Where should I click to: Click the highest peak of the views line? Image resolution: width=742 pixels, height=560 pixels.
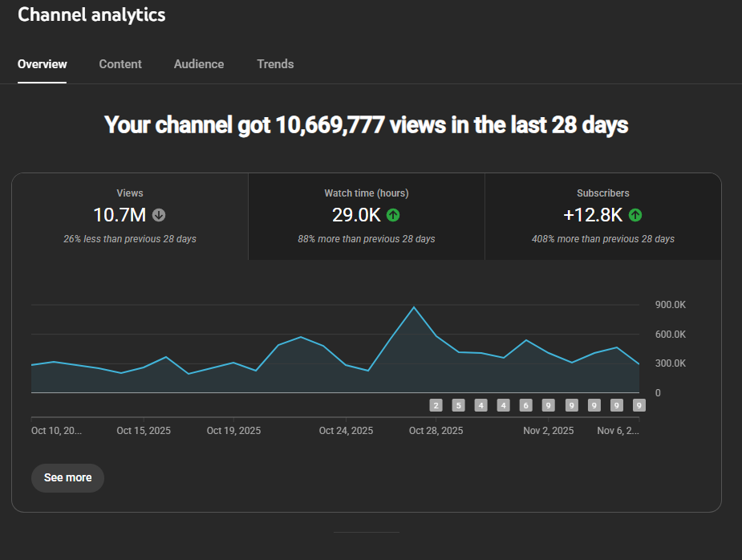click(x=414, y=307)
